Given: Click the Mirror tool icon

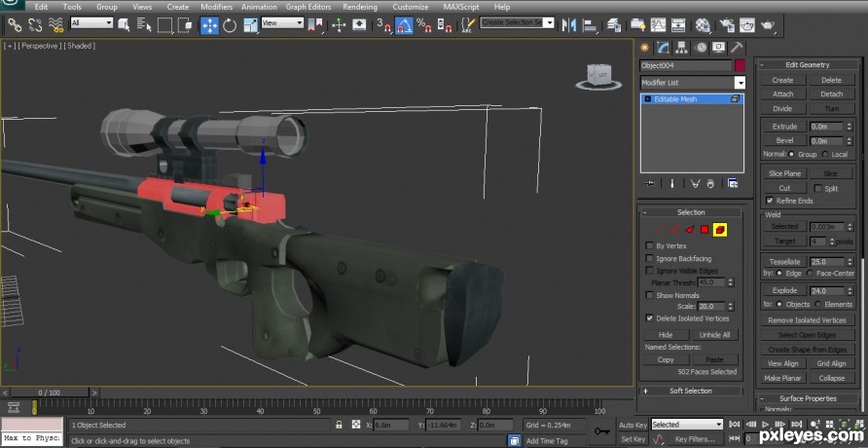Looking at the screenshot, I should pyautogui.click(x=568, y=25).
